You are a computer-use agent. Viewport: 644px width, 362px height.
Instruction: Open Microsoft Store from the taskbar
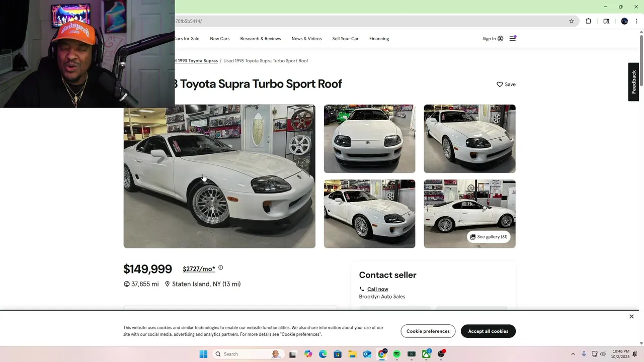338,354
